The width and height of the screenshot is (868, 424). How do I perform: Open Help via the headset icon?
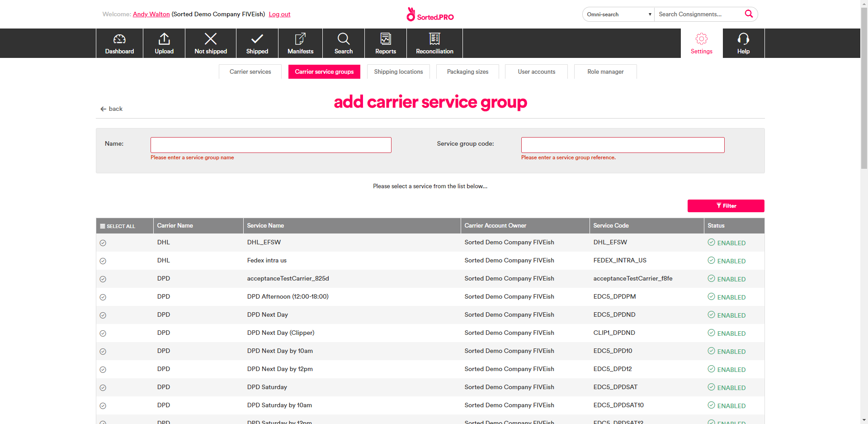pos(743,43)
